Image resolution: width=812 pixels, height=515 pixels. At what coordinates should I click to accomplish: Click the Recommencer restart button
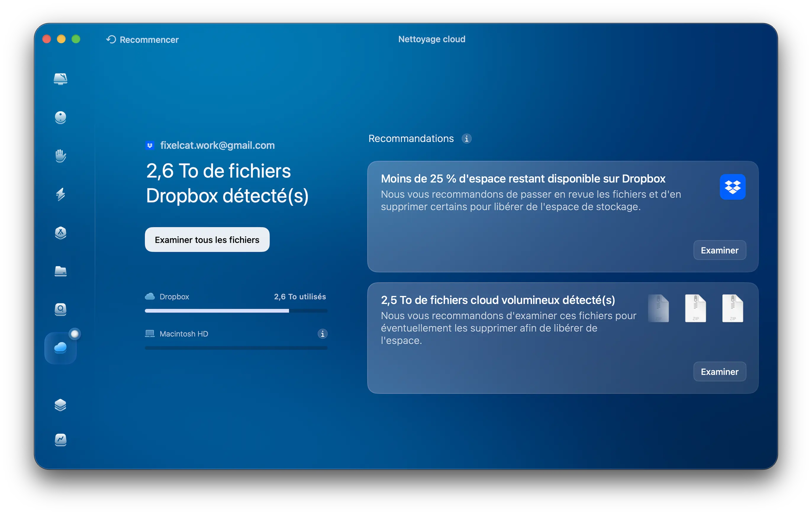coord(142,39)
